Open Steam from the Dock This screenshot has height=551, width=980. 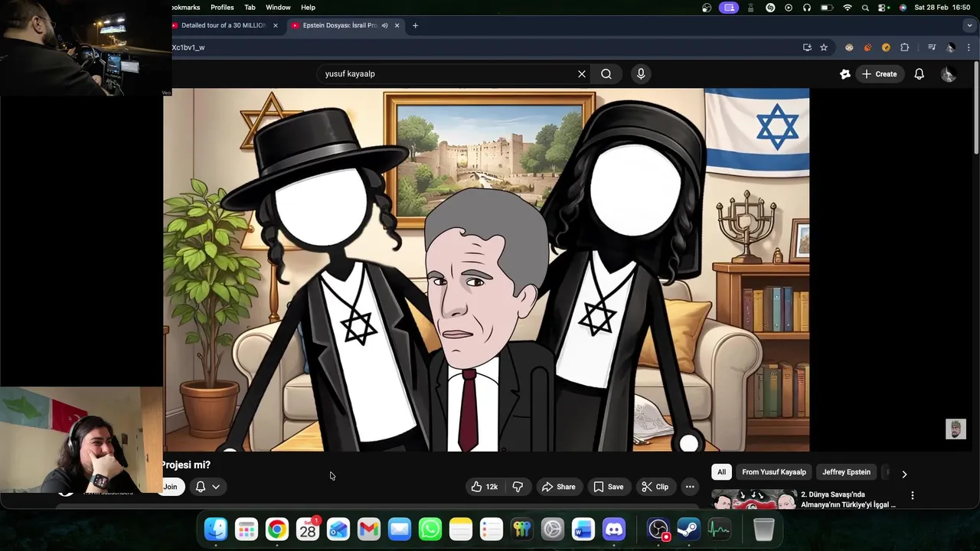click(x=688, y=529)
